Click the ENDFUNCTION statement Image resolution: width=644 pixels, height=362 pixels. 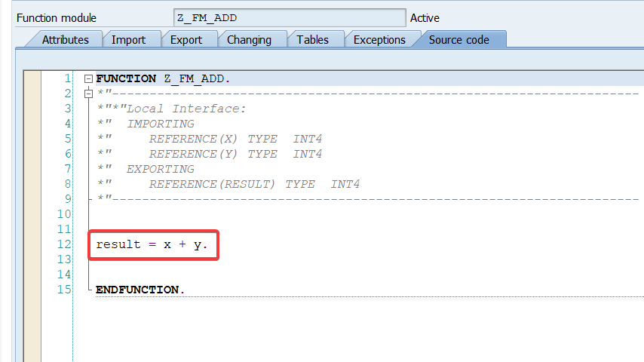[140, 290]
